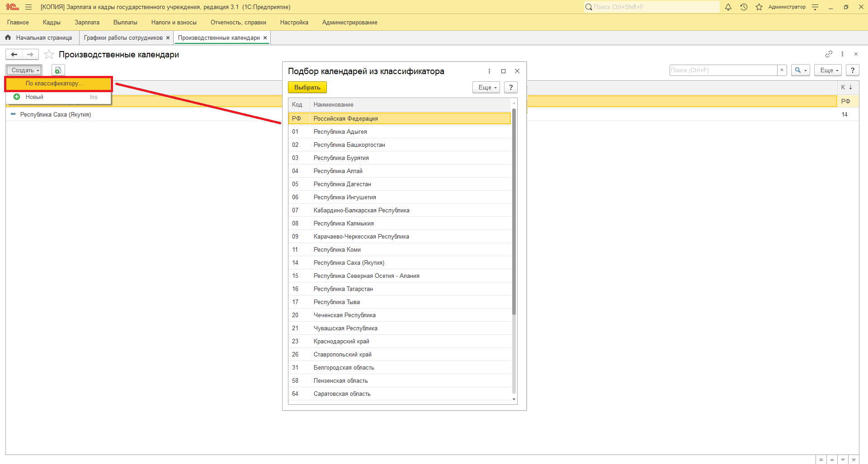Viewport: 868px width, 464px height.
Task: Move one record down in list
Action: coord(843,459)
